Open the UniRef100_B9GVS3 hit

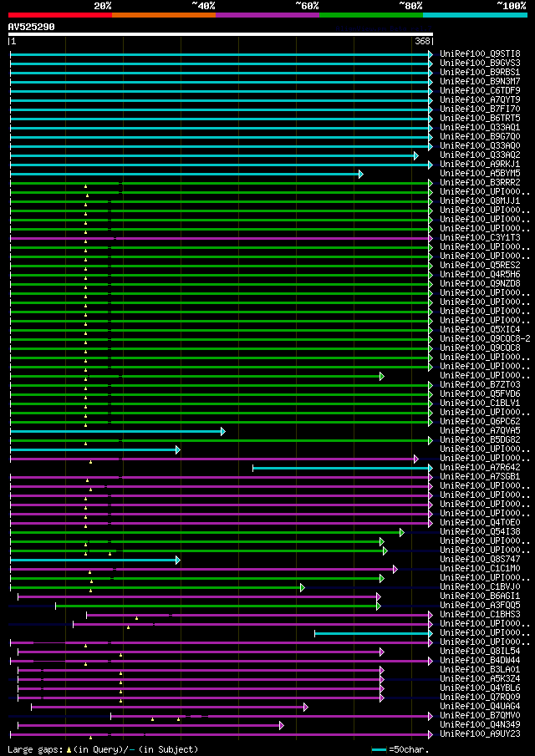480,63
